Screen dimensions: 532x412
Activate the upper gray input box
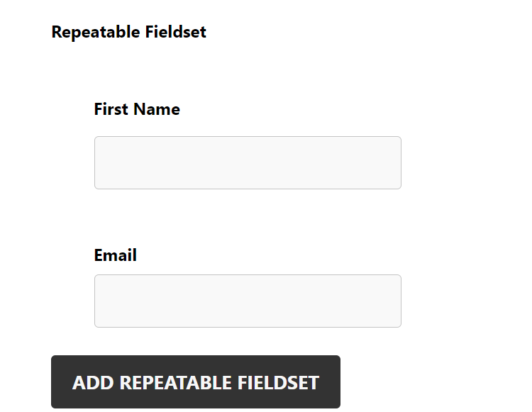pos(248,162)
